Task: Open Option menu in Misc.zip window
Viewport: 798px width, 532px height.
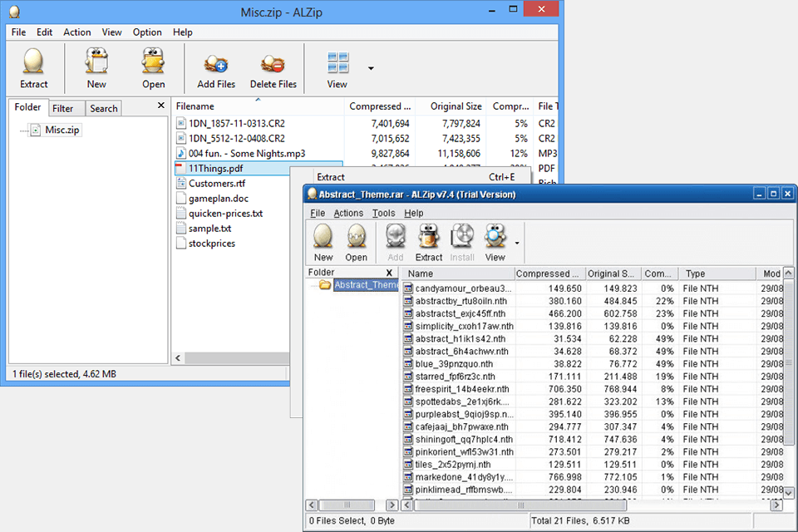Action: (147, 32)
